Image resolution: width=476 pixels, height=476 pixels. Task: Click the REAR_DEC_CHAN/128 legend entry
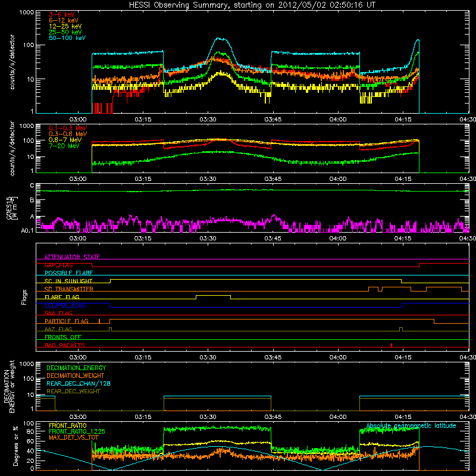(79, 383)
